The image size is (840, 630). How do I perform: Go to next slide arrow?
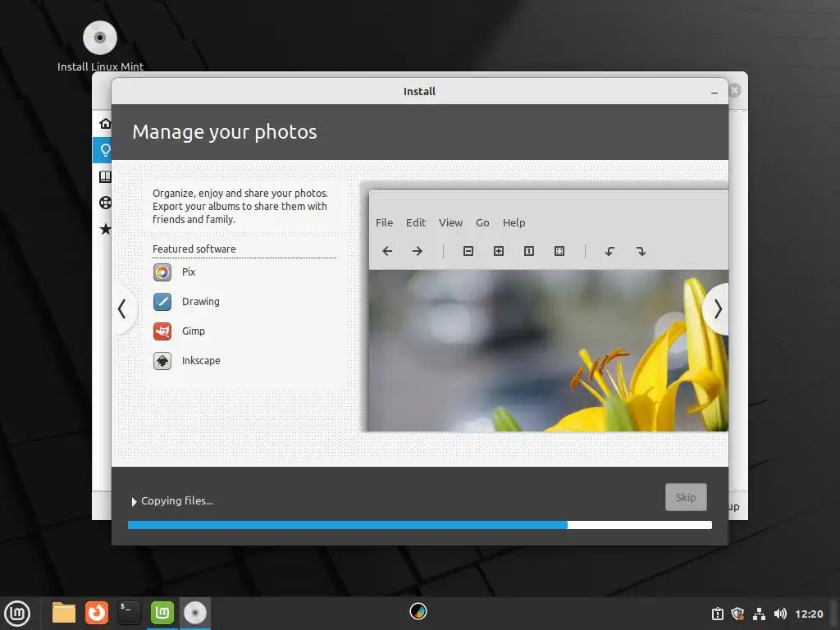tap(717, 309)
